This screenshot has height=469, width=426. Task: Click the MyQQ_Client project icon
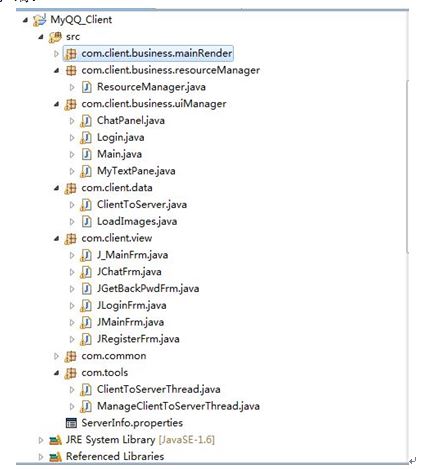pos(39,20)
